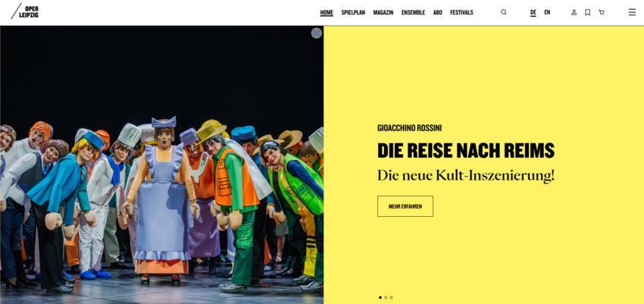
Task: Click the Oper Leipzig logo
Action: [25, 12]
